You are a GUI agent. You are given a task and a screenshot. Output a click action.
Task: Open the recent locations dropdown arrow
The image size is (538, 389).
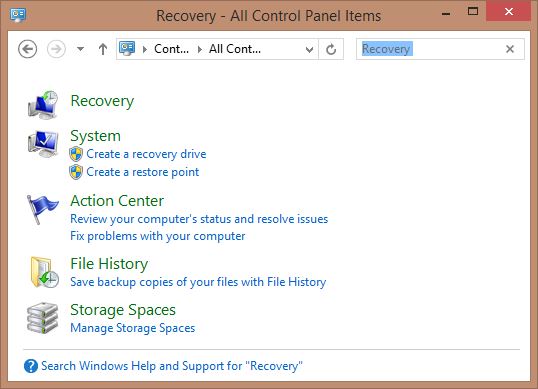80,49
